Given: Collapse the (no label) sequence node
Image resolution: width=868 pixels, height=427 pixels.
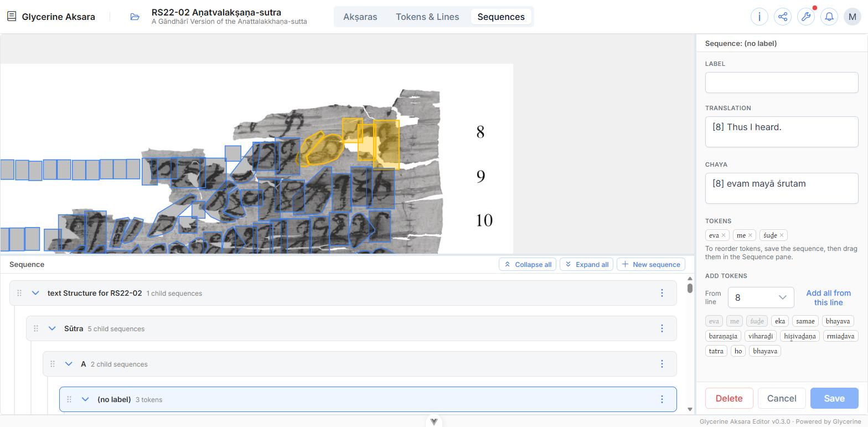Looking at the screenshot, I should point(85,399).
